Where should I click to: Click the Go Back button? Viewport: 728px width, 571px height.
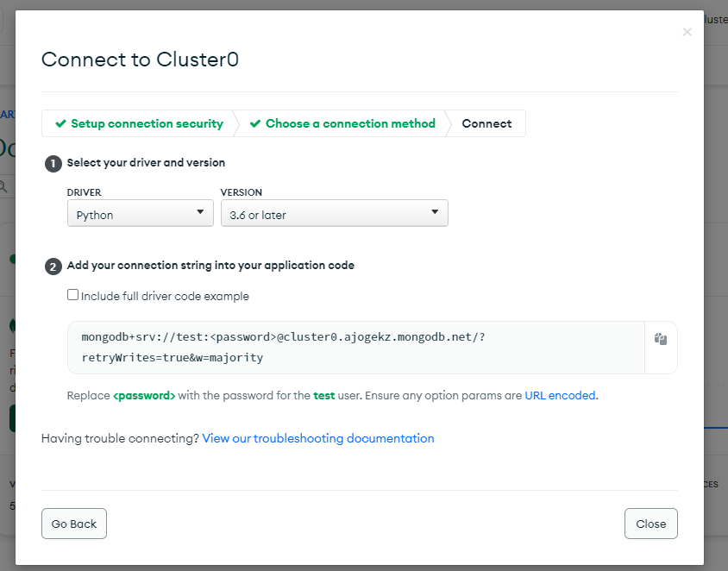point(74,524)
